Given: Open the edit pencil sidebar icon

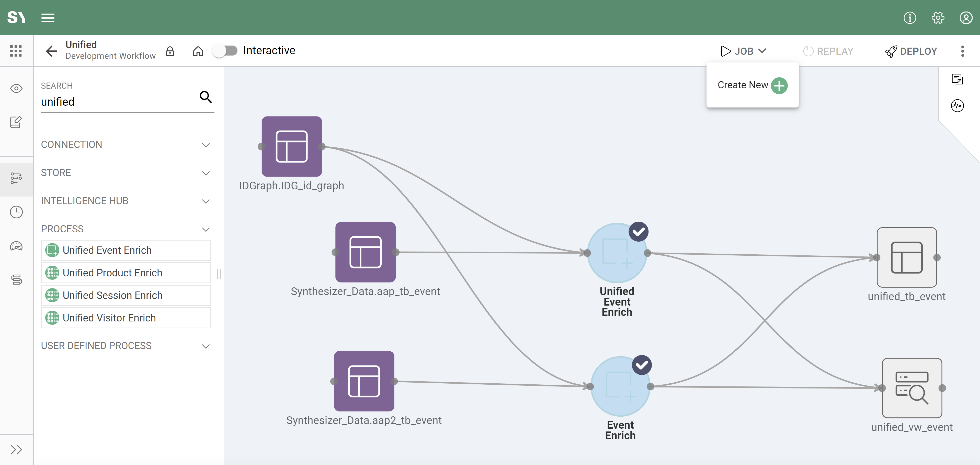Looking at the screenshot, I should pos(16,122).
